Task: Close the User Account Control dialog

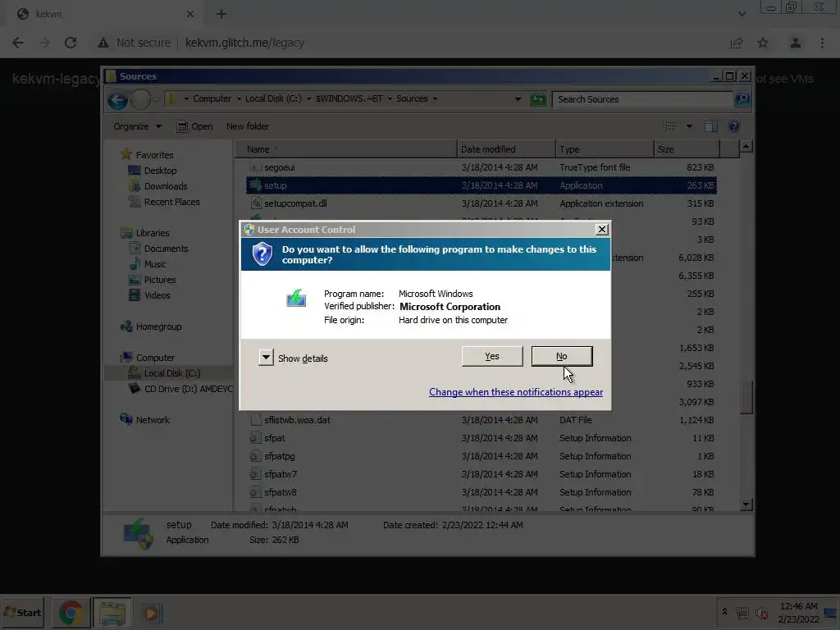Action: tap(601, 230)
